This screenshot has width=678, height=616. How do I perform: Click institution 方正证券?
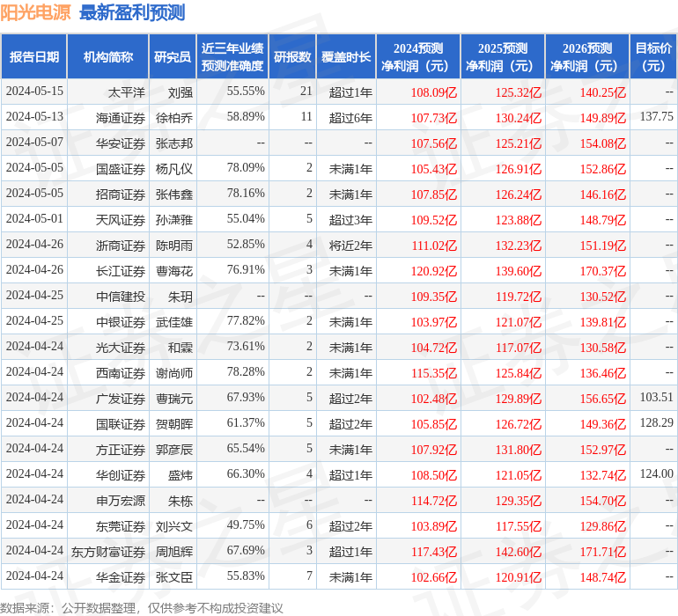pos(121,450)
